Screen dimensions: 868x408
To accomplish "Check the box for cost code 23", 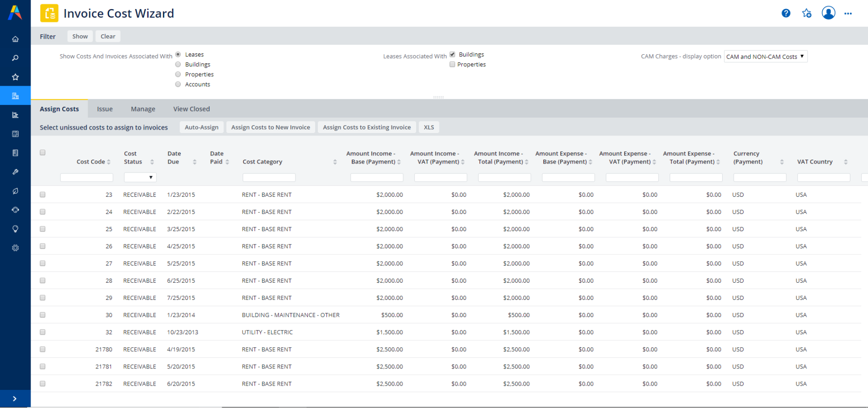I will click(42, 194).
